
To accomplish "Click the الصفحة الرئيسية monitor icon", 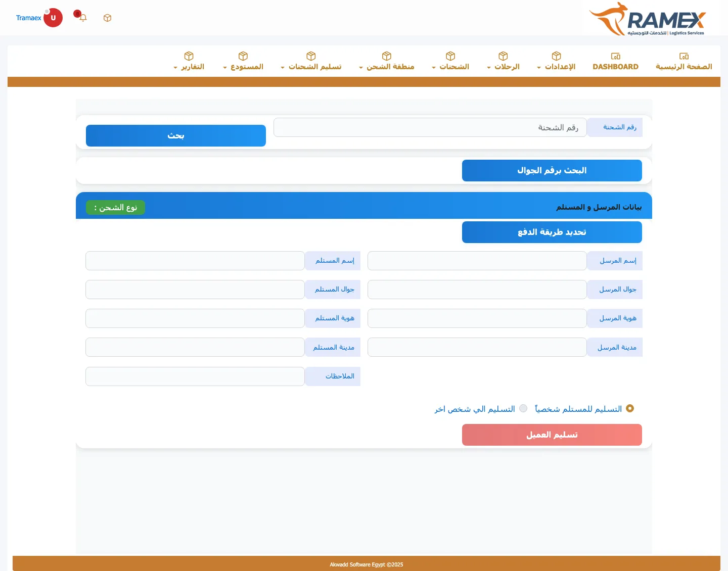I will (684, 56).
